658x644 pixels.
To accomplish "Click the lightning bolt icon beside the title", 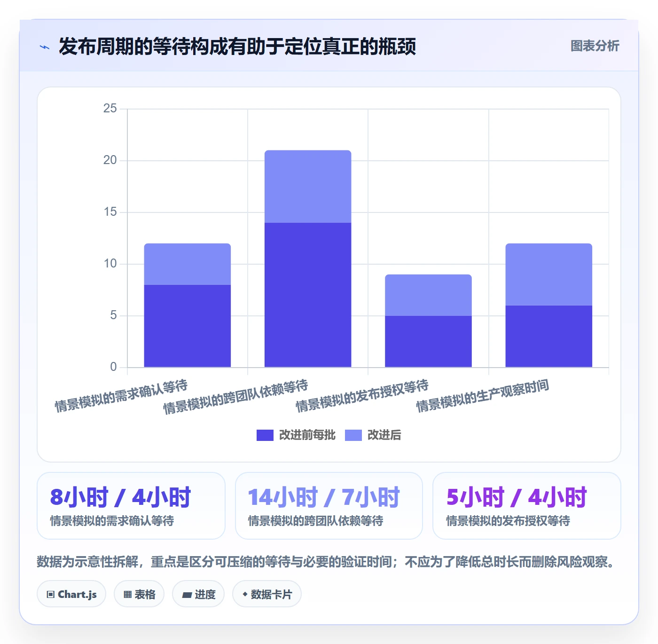I will pos(45,47).
